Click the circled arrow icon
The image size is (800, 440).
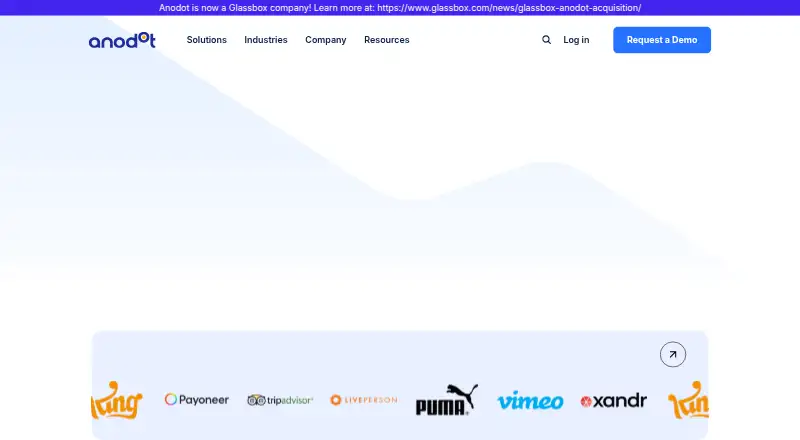(673, 354)
